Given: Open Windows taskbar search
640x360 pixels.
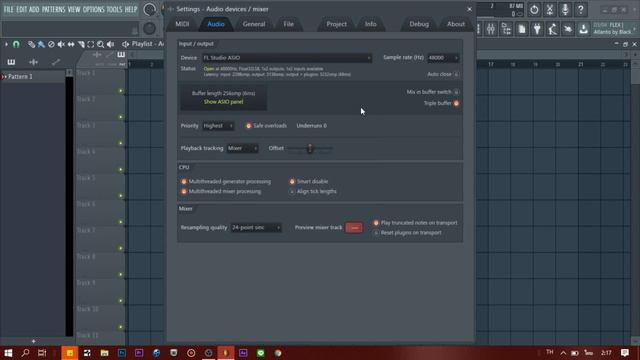Looking at the screenshot, I should (25, 353).
